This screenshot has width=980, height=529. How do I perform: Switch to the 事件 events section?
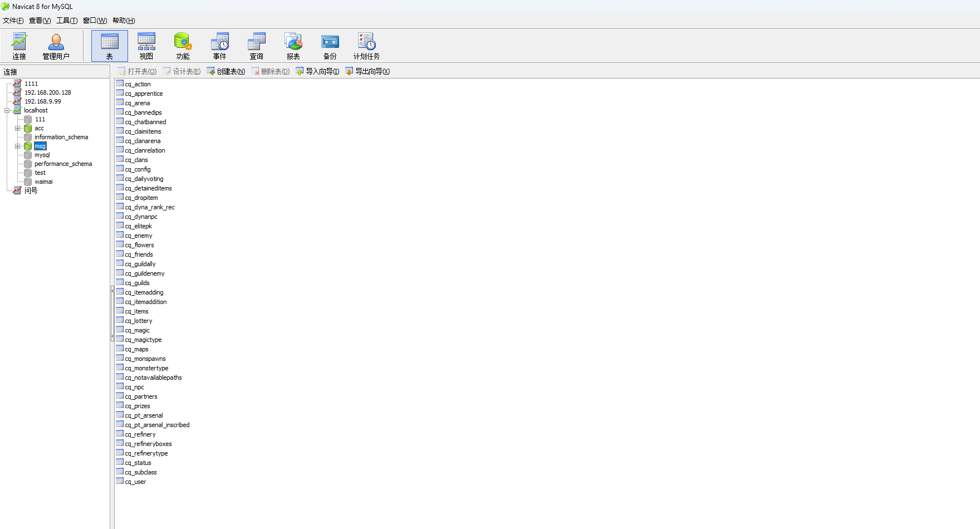(220, 46)
